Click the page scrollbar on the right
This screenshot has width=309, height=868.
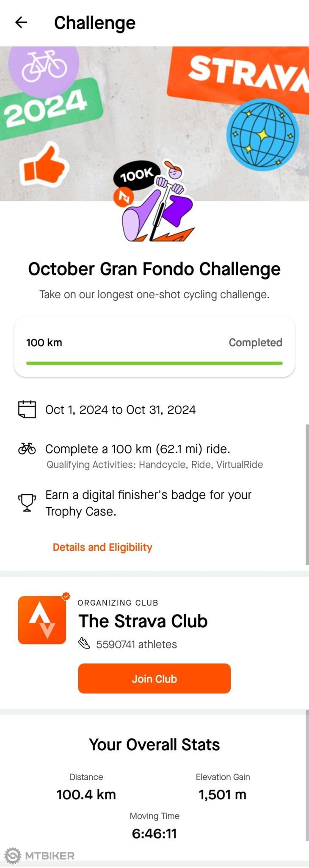(307, 495)
